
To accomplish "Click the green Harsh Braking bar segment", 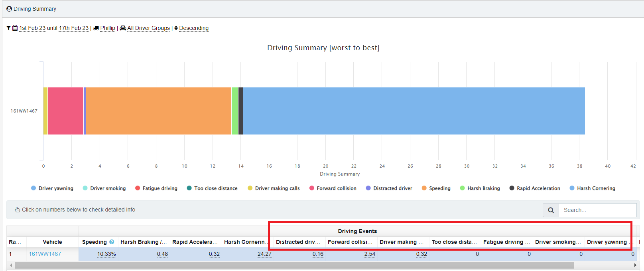I will (x=235, y=111).
